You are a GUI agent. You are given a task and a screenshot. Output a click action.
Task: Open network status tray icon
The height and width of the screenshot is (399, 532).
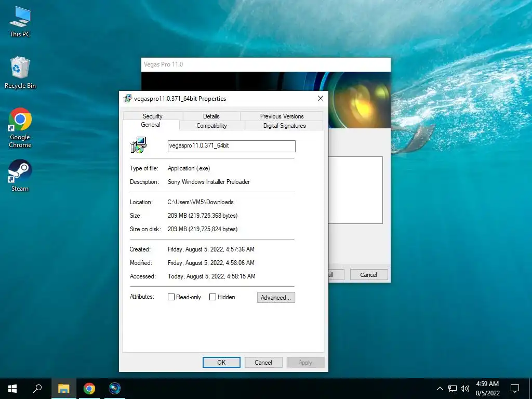[x=453, y=389]
